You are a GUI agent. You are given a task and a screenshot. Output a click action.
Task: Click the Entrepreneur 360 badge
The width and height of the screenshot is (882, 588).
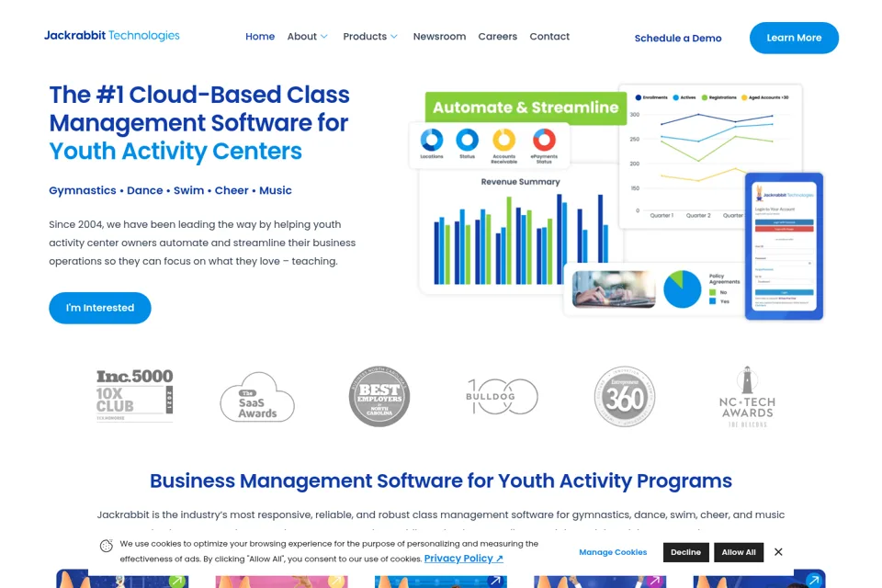(x=625, y=397)
